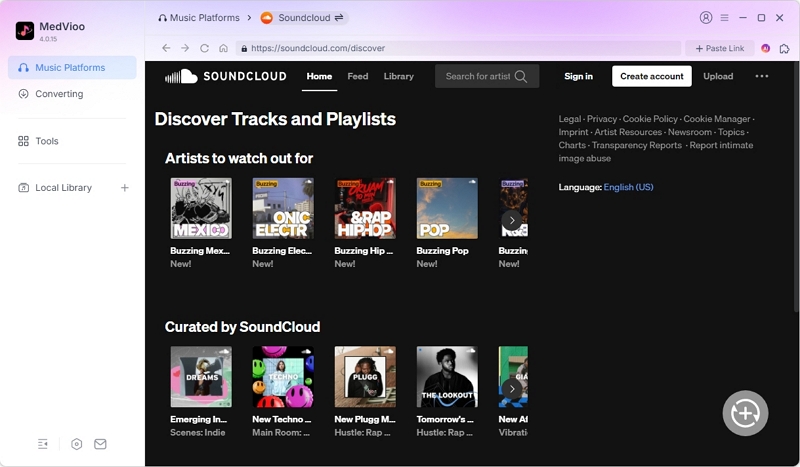Go to home page icon
The width and height of the screenshot is (800, 467).
point(223,48)
